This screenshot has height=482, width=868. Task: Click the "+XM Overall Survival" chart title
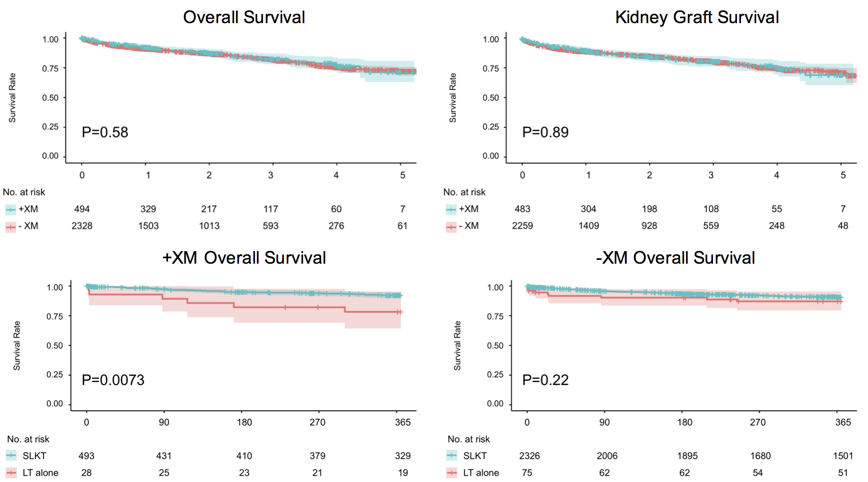click(x=244, y=258)
